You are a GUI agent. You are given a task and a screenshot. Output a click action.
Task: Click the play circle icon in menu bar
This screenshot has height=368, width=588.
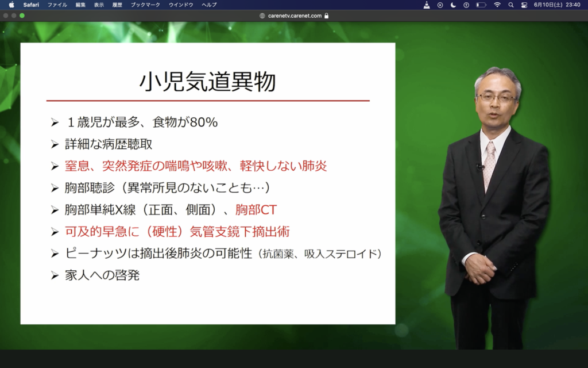click(440, 5)
